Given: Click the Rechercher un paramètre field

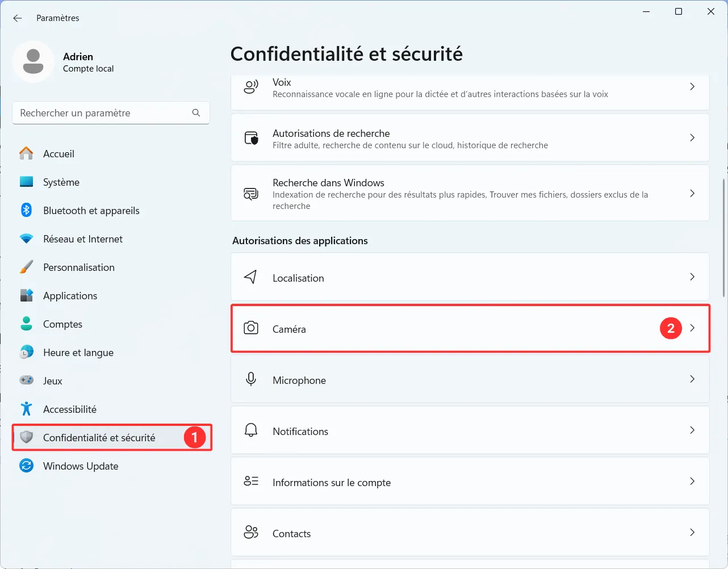Looking at the screenshot, I should click(111, 112).
